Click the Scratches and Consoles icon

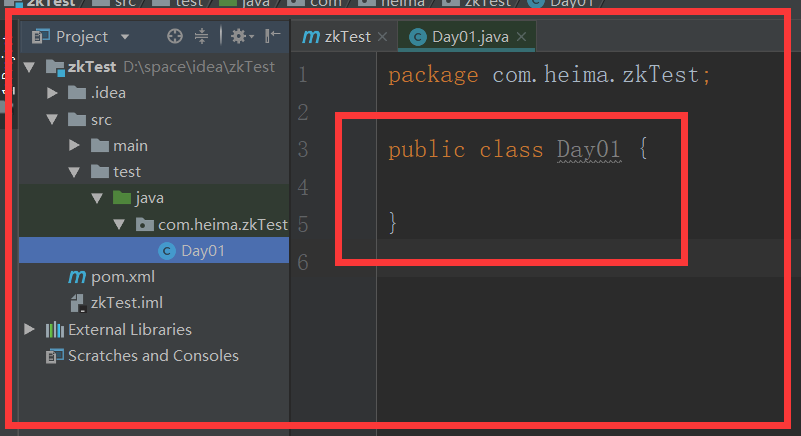point(54,356)
